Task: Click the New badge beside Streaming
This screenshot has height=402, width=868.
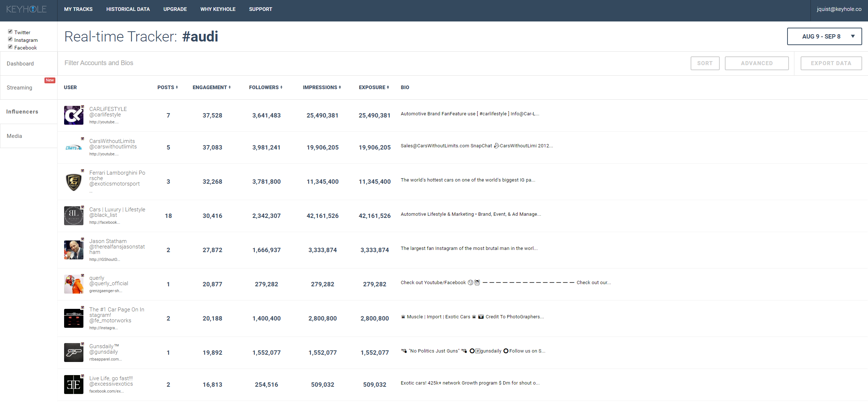Action: coord(50,80)
